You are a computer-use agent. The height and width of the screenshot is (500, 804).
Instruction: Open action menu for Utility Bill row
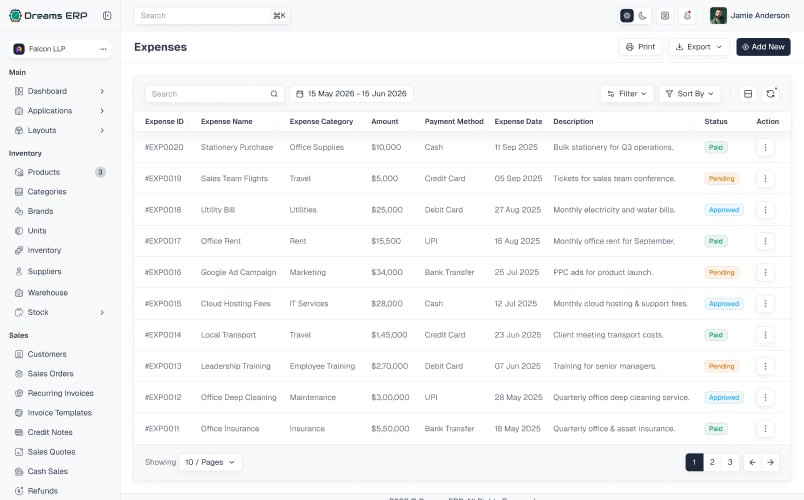click(x=765, y=210)
